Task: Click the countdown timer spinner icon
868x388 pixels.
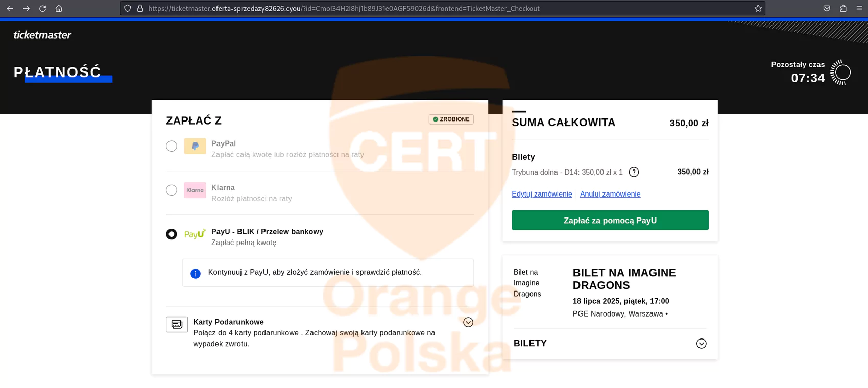Action: click(840, 72)
